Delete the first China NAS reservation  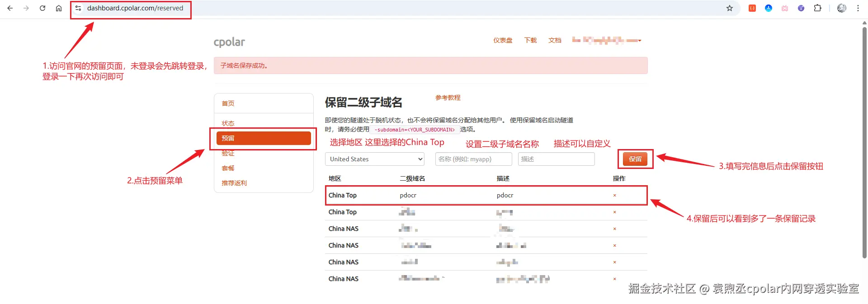[x=614, y=229]
